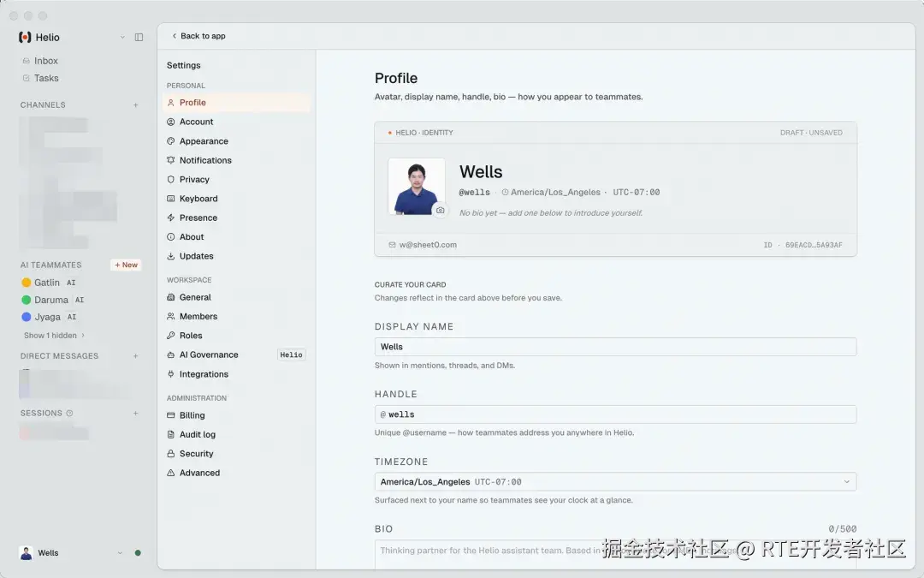The height and width of the screenshot is (578, 924).
Task: Open Updates settings
Action: point(236,256)
